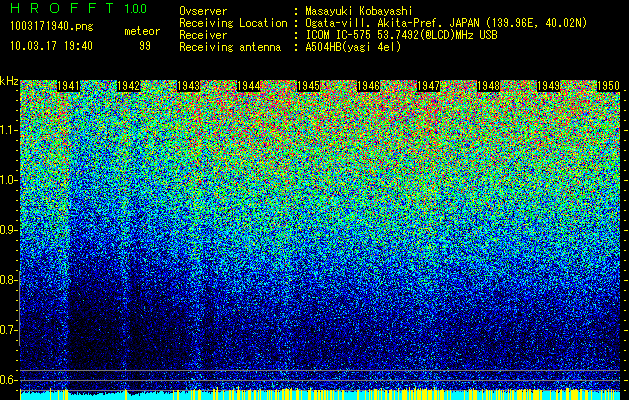Image resolution: width=629 pixels, height=400 pixels.
Task: Click the kHz axis unit label
Action: point(9,81)
